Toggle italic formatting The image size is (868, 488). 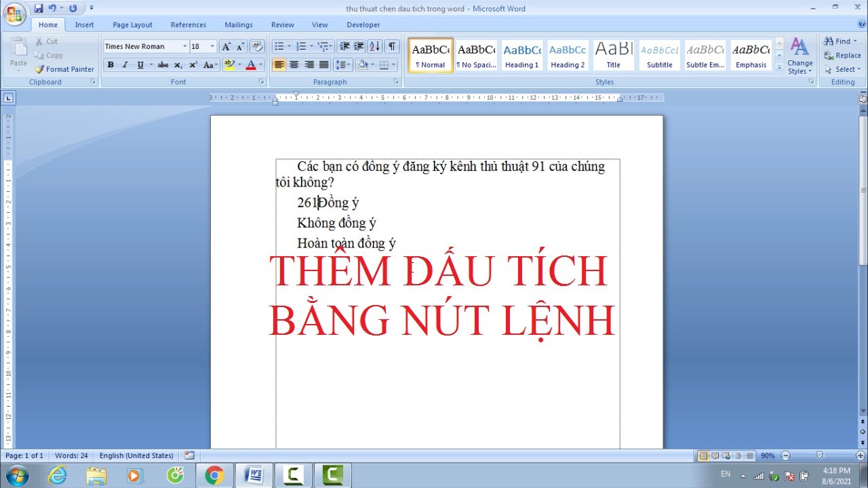pyautogui.click(x=125, y=65)
